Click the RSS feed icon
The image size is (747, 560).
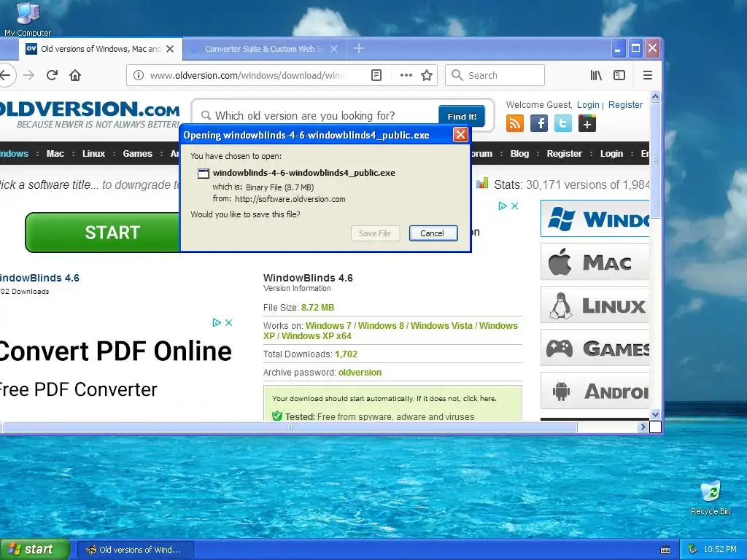[x=515, y=124]
